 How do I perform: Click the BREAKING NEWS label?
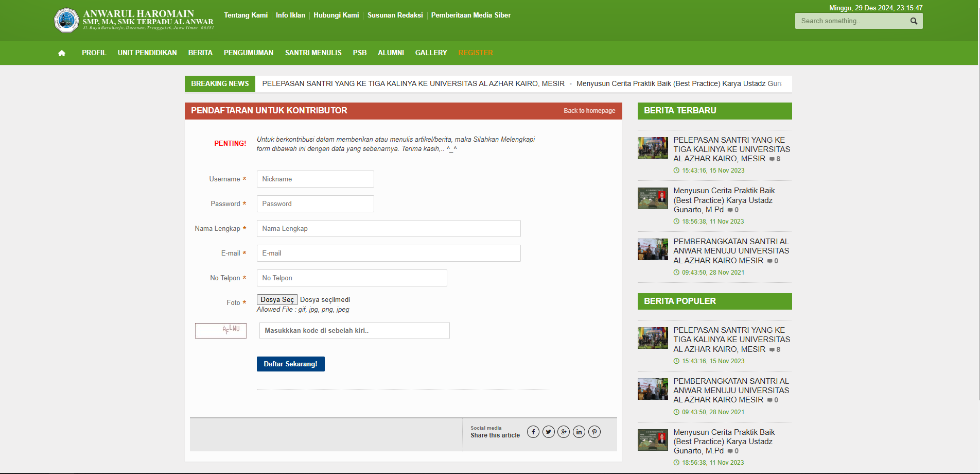(x=220, y=84)
